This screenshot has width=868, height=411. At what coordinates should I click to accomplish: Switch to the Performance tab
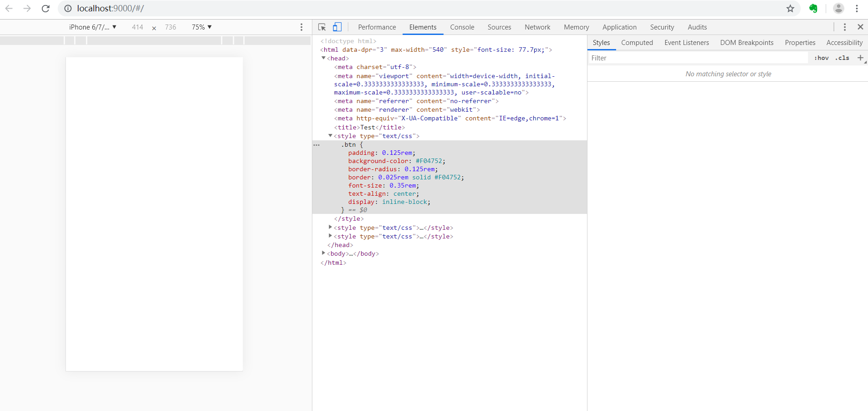[x=377, y=27]
